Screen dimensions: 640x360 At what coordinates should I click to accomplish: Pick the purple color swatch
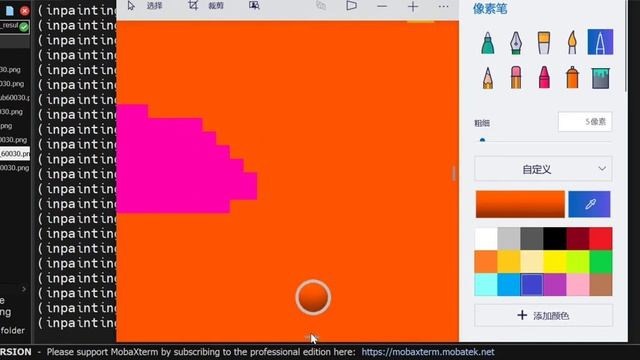pos(554,284)
